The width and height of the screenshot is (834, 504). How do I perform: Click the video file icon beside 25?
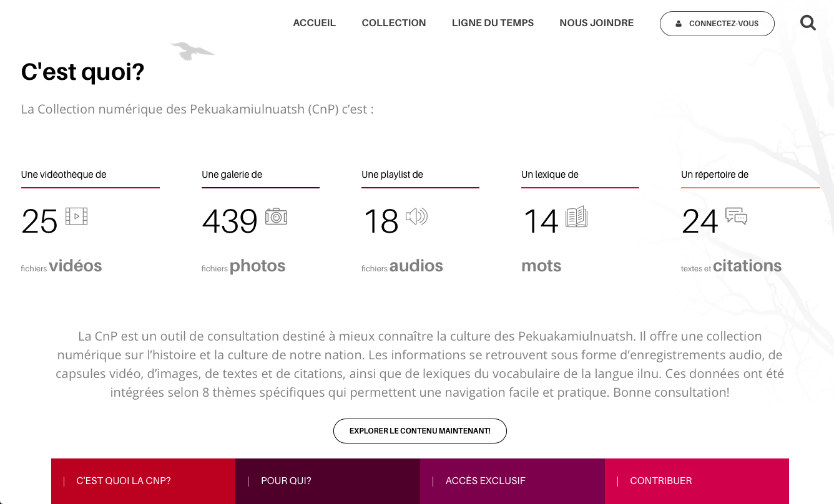(x=77, y=216)
